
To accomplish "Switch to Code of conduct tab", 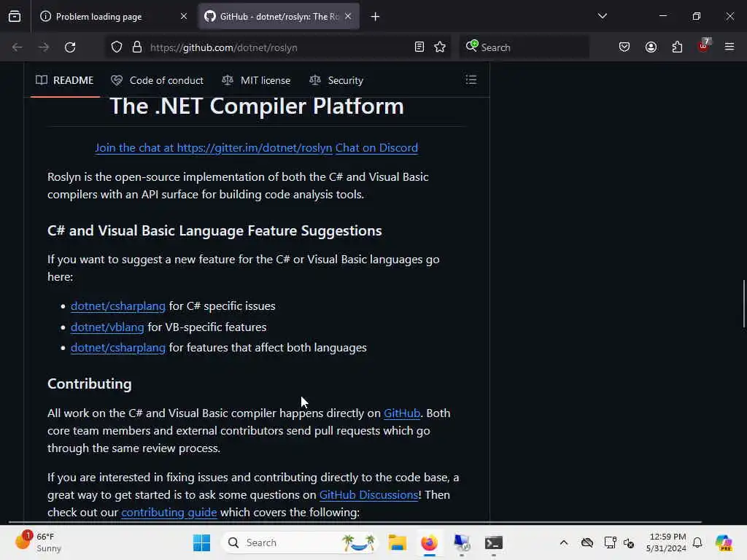I will pos(158,80).
